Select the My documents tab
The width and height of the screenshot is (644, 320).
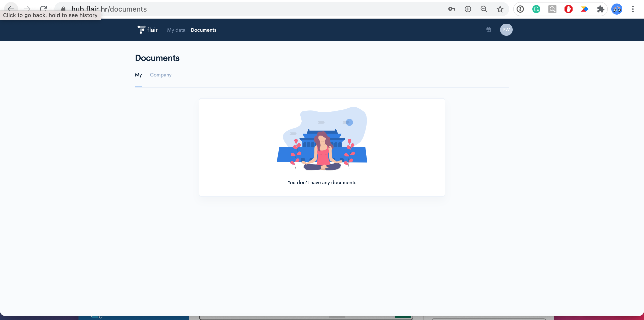pos(138,75)
